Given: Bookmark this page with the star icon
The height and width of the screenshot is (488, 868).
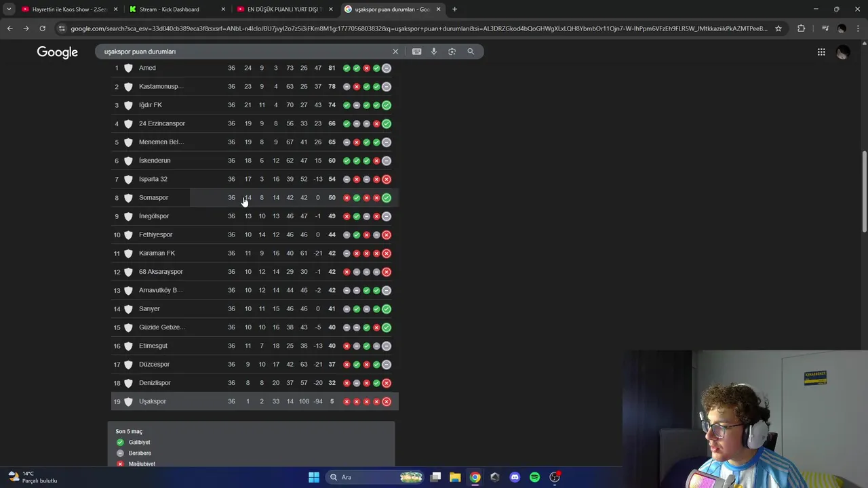Looking at the screenshot, I should pyautogui.click(x=778, y=28).
